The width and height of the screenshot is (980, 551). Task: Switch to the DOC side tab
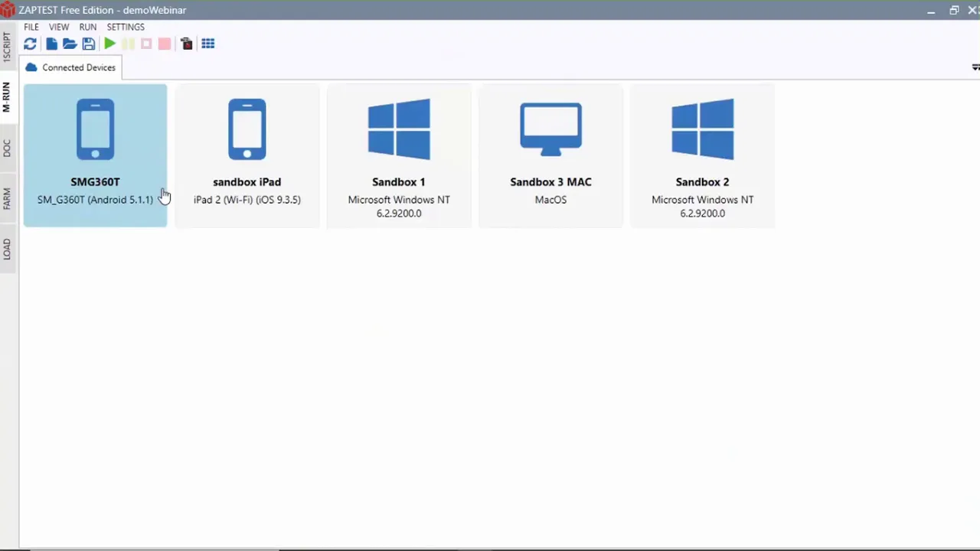pos(7,148)
